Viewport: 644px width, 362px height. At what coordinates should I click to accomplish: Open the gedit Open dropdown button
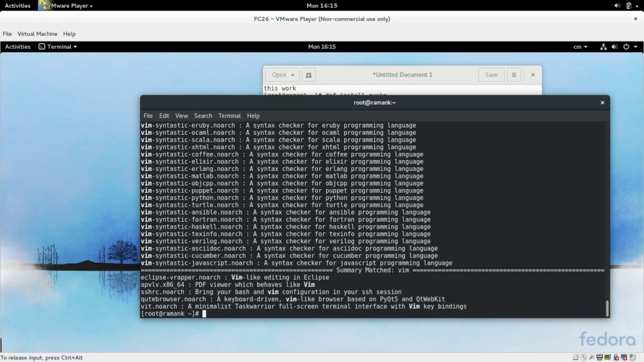pos(282,74)
